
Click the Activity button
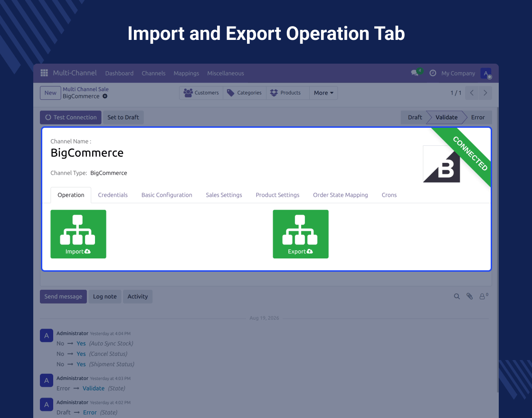click(137, 296)
